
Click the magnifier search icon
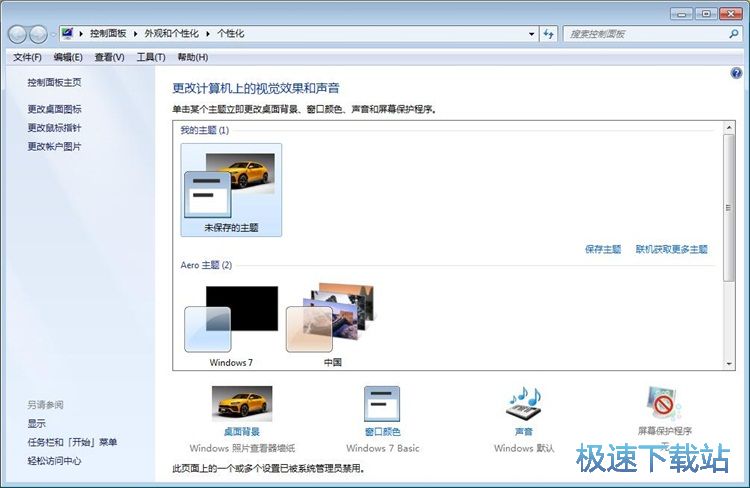tap(734, 34)
